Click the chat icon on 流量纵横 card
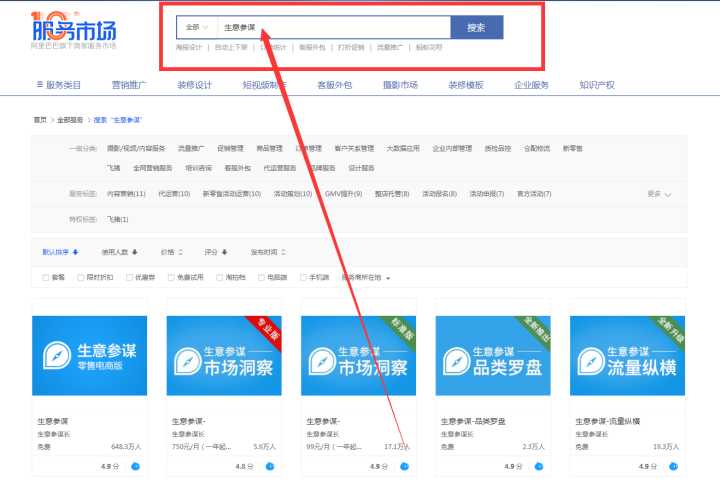The image size is (720, 489). point(673,466)
